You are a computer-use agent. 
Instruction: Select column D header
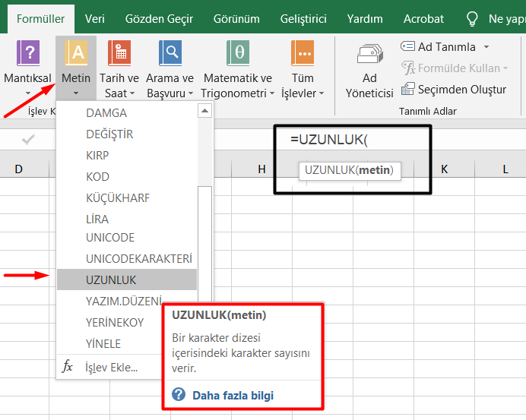(x=19, y=169)
